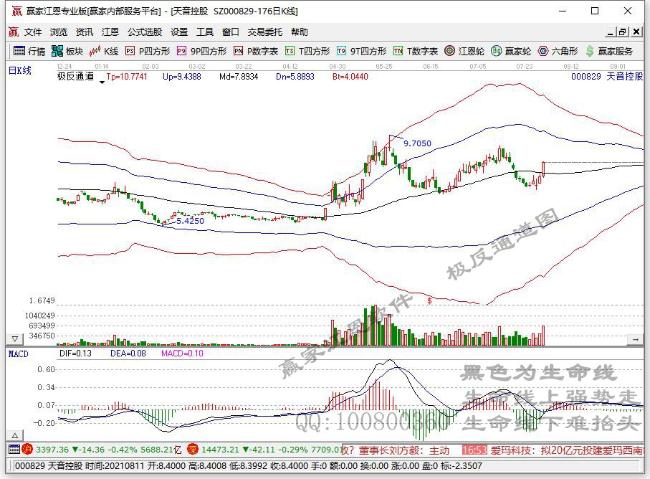Open the 窗口 menu
The image size is (650, 479).
(x=230, y=32)
